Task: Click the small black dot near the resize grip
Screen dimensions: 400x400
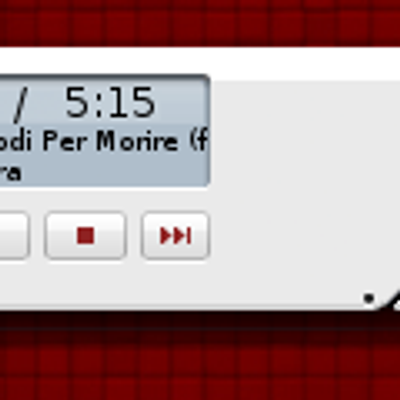Action: click(369, 298)
